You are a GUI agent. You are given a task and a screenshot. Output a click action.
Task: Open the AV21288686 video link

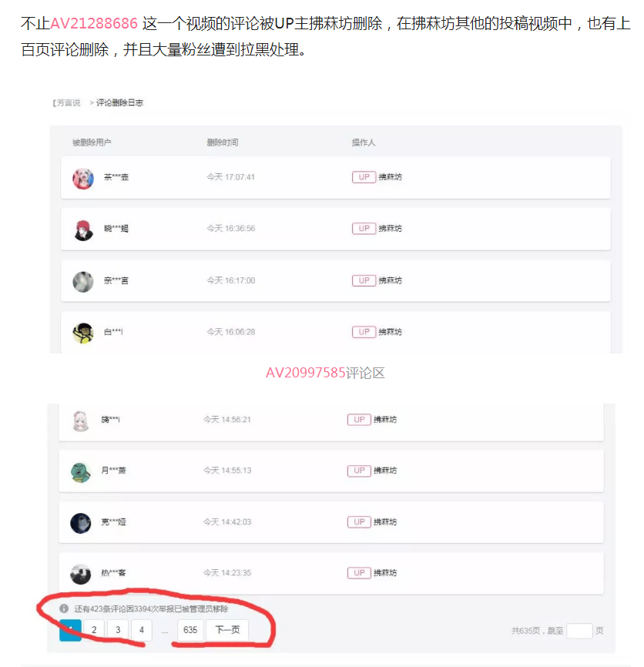(x=94, y=23)
